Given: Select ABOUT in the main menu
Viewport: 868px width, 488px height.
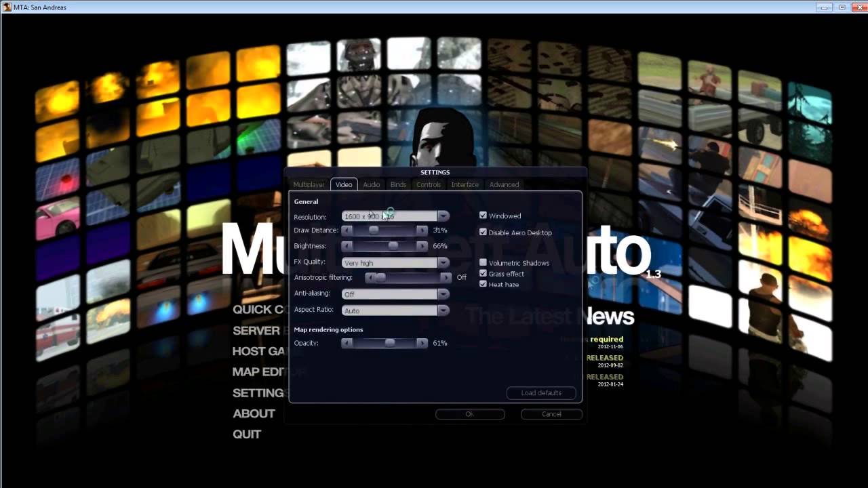Looking at the screenshot, I should 254,413.
